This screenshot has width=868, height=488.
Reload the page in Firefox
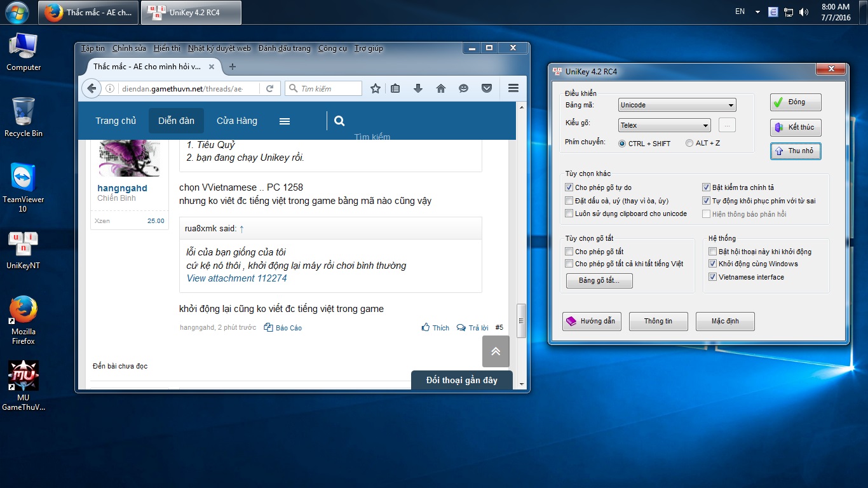pyautogui.click(x=270, y=88)
